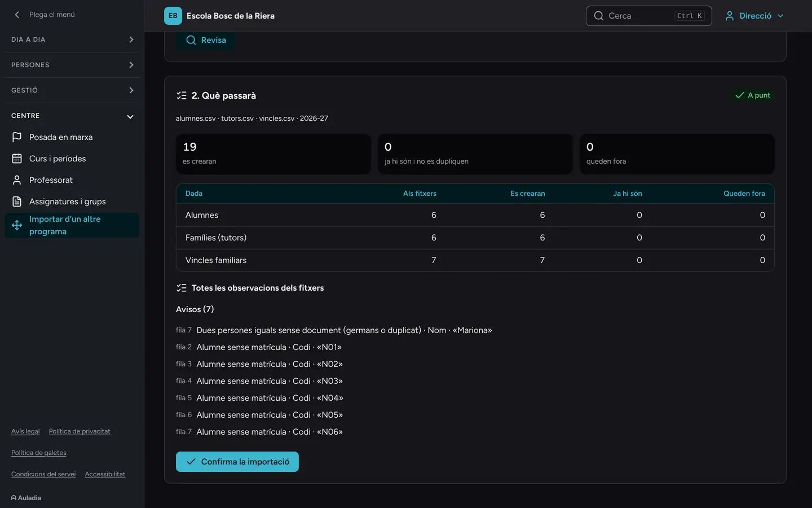Screen dimensions: 812x508
Task: Open the Direcció account dropdown
Action: point(754,16)
